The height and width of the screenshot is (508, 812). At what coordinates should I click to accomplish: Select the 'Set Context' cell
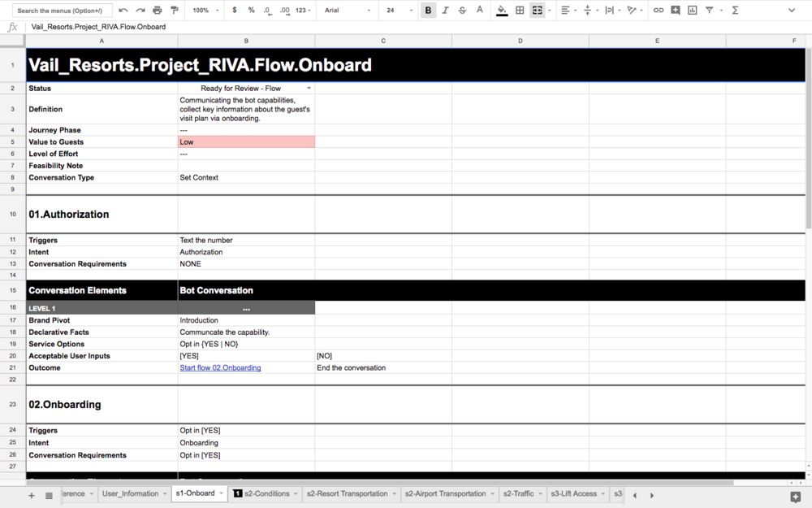point(246,177)
